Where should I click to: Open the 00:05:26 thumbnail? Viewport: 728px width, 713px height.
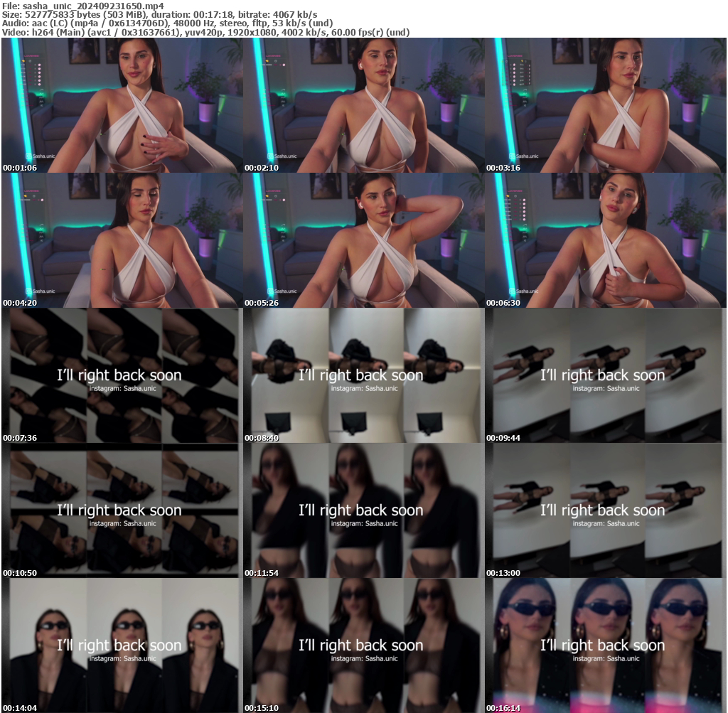[363, 240]
